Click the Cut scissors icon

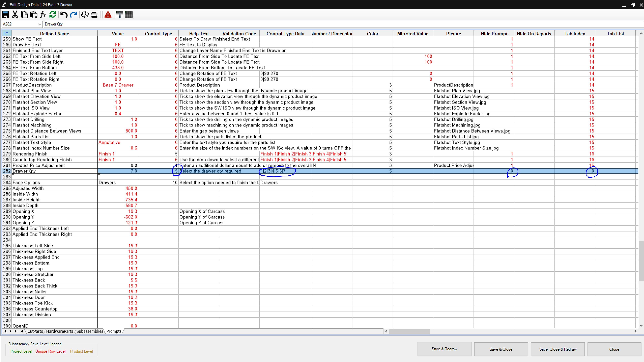click(x=15, y=15)
